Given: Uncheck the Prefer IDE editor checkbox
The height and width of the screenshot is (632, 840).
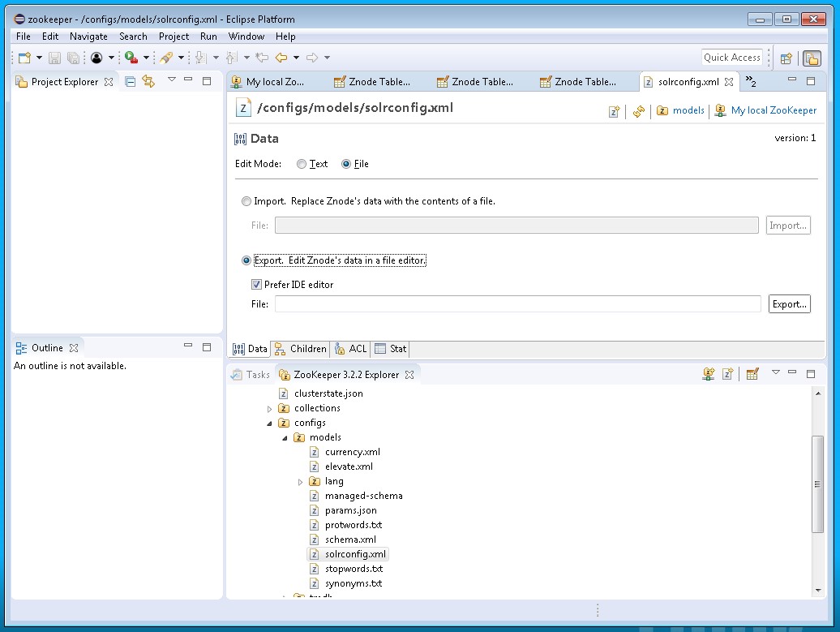Looking at the screenshot, I should tap(256, 285).
